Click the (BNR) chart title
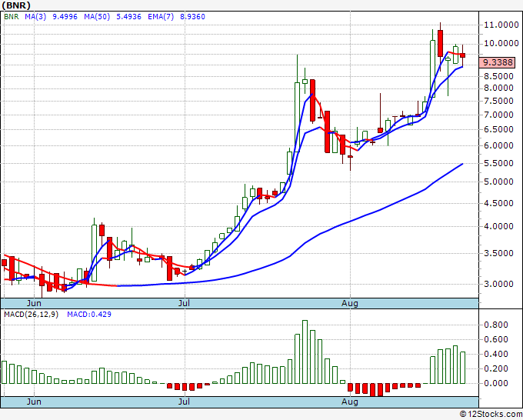 pyautogui.click(x=16, y=5)
